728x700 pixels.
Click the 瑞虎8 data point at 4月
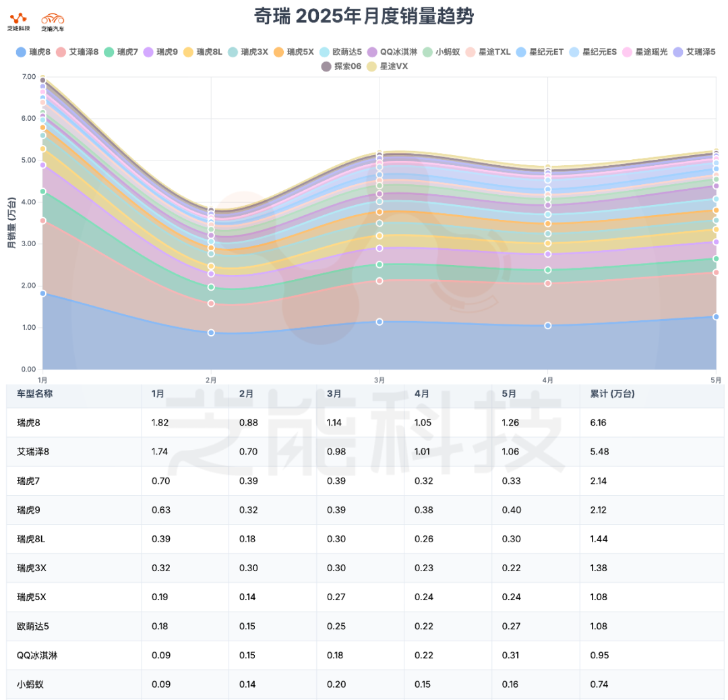pyautogui.click(x=548, y=326)
